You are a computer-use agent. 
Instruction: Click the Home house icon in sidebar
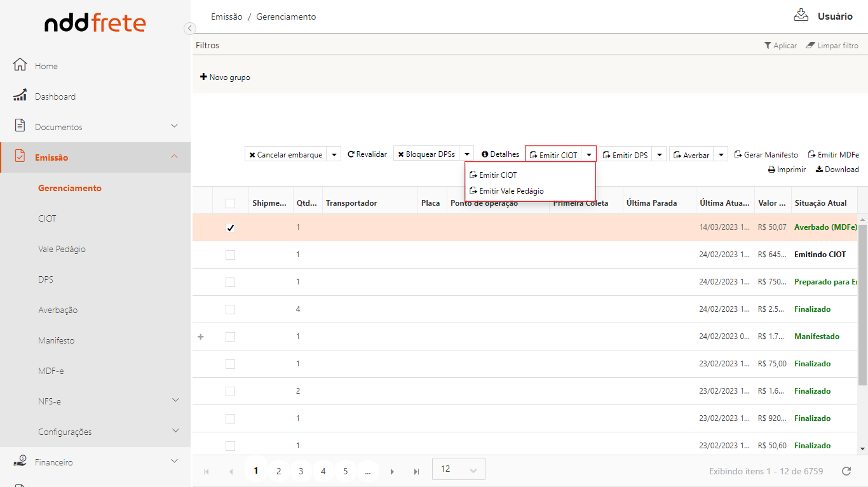(x=20, y=65)
